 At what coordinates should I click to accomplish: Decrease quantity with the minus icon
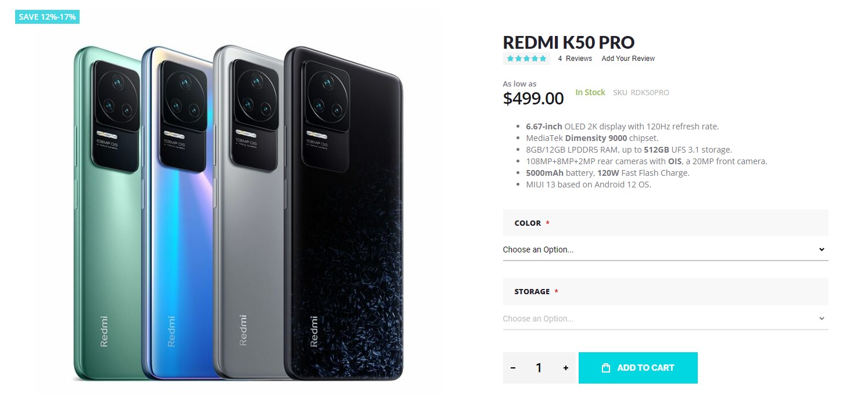513,368
